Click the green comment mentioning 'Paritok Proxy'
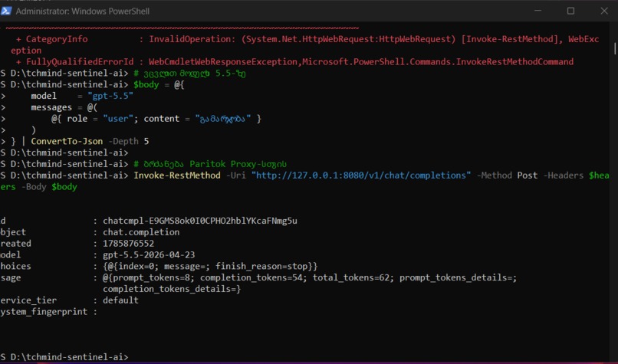The height and width of the screenshot is (364, 618). pyautogui.click(x=210, y=164)
